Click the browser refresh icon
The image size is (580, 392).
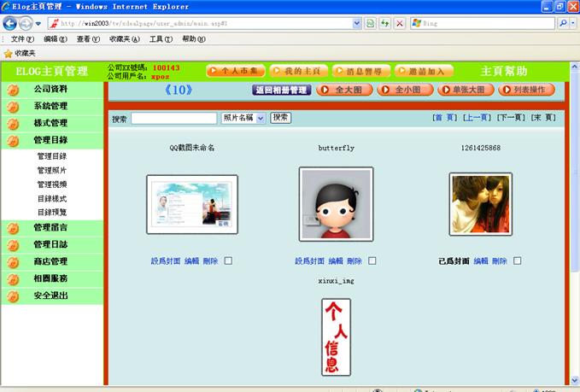(384, 23)
